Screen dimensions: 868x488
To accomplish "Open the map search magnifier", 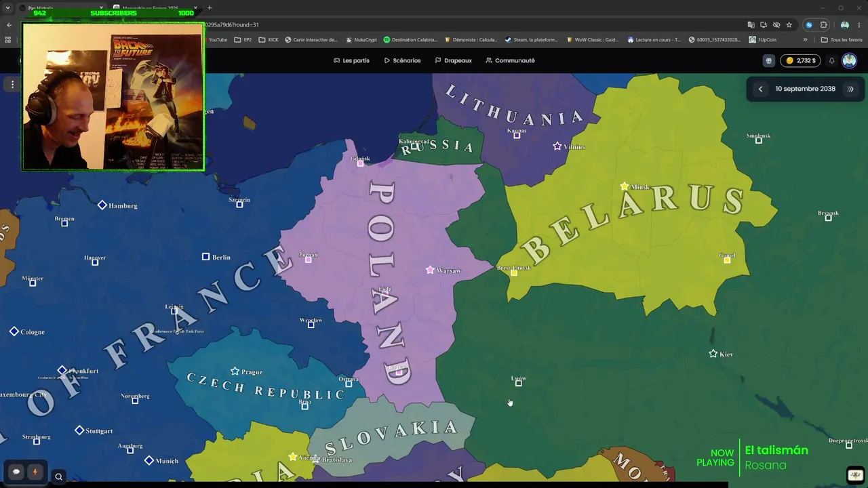I will 58,476.
